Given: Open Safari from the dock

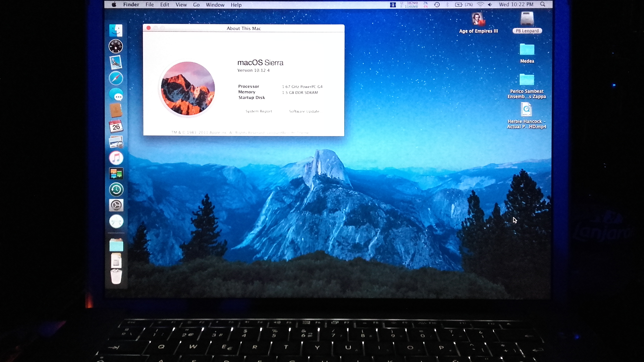Looking at the screenshot, I should coord(116,78).
